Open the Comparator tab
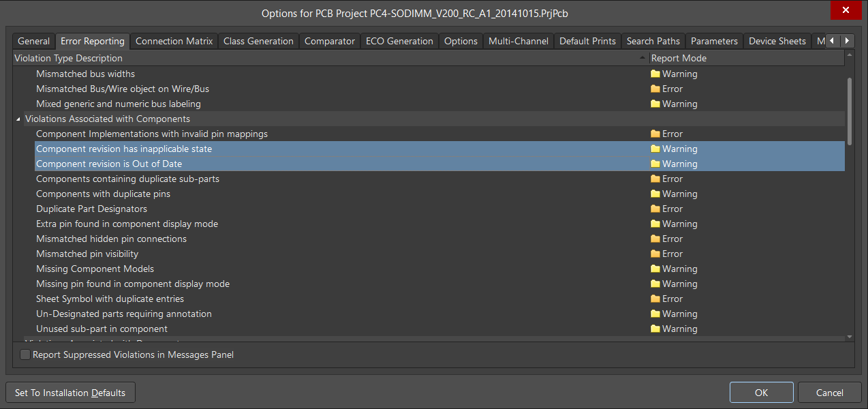 coord(329,41)
